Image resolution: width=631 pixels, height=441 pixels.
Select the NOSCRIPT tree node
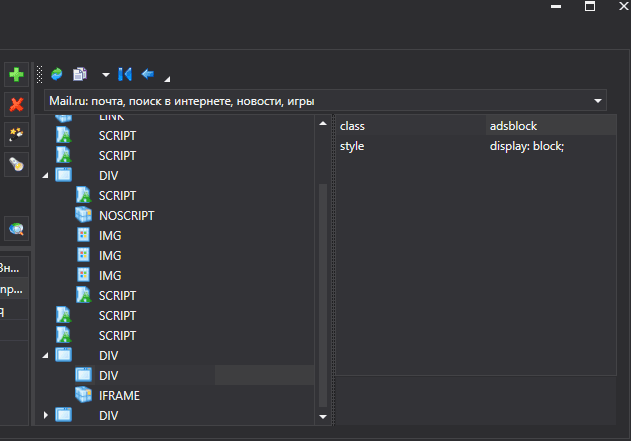(x=126, y=215)
